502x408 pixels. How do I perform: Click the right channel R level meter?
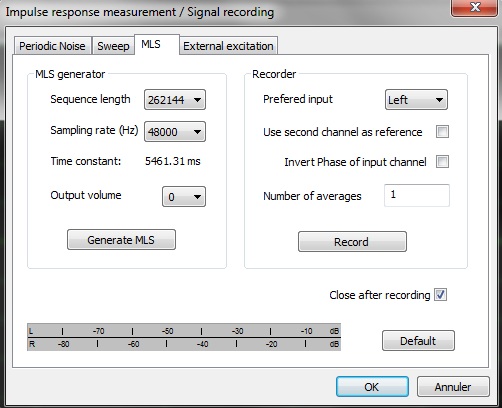[x=184, y=344]
